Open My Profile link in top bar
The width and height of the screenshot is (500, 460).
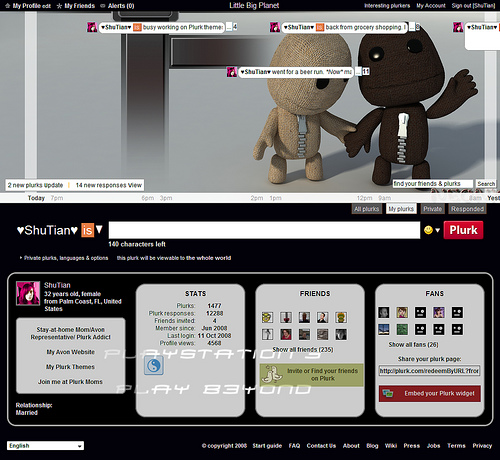point(28,6)
